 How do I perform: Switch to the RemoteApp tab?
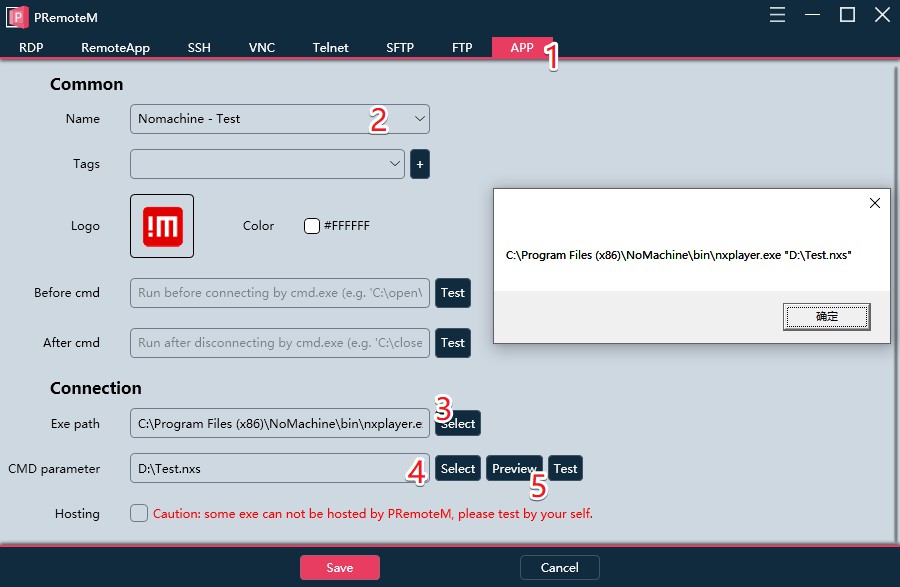115,48
